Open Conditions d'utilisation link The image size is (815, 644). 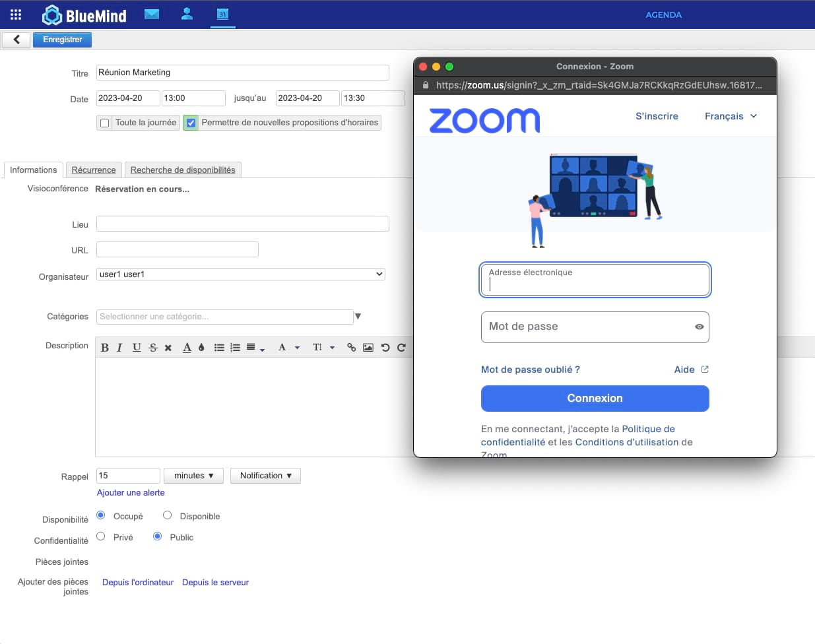click(627, 442)
